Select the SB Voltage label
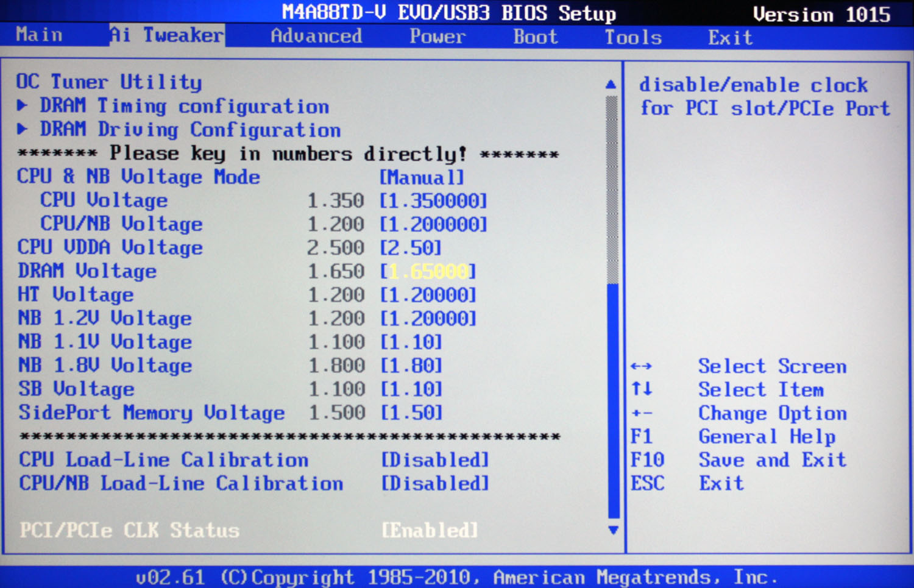The height and width of the screenshot is (588, 914). pos(76,389)
